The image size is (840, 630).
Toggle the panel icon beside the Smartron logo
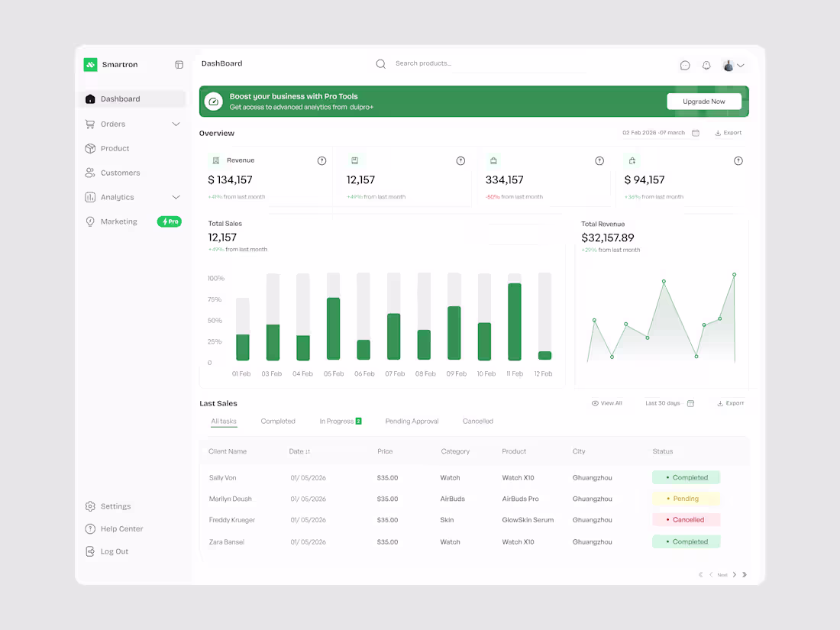coord(179,64)
